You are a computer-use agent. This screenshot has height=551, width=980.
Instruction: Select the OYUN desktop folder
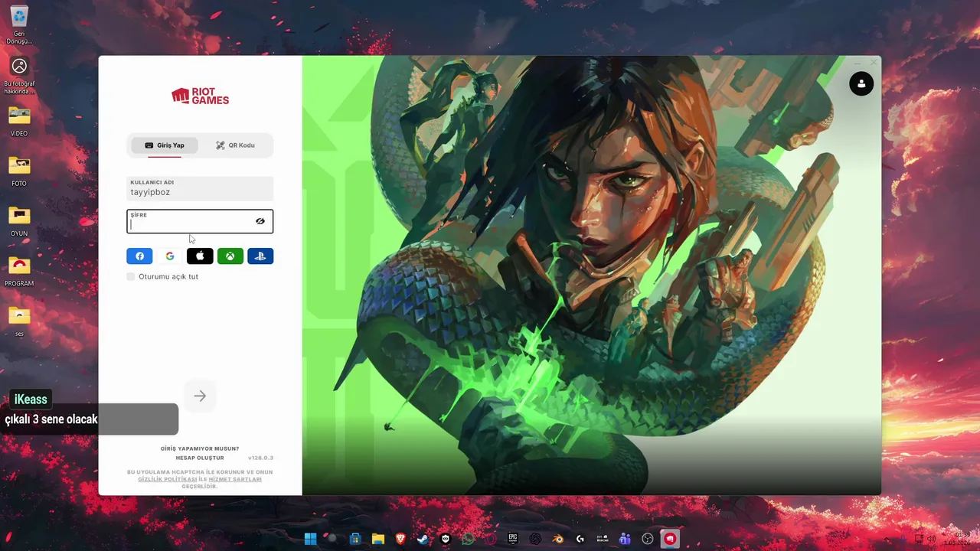(19, 221)
